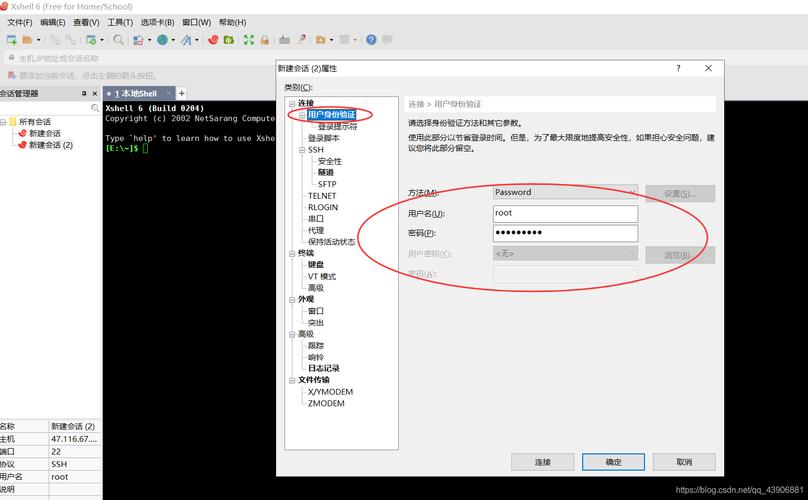This screenshot has width=808, height=500.
Task: Select 用户身份验证 in the category tree
Action: tap(331, 114)
